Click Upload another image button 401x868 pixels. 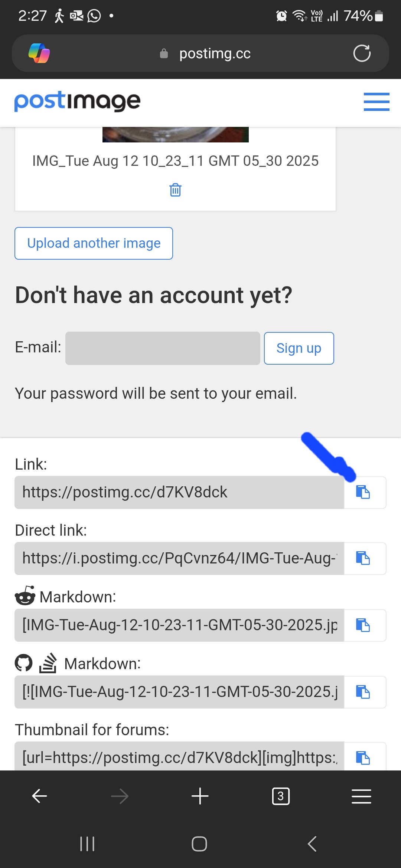(x=94, y=243)
